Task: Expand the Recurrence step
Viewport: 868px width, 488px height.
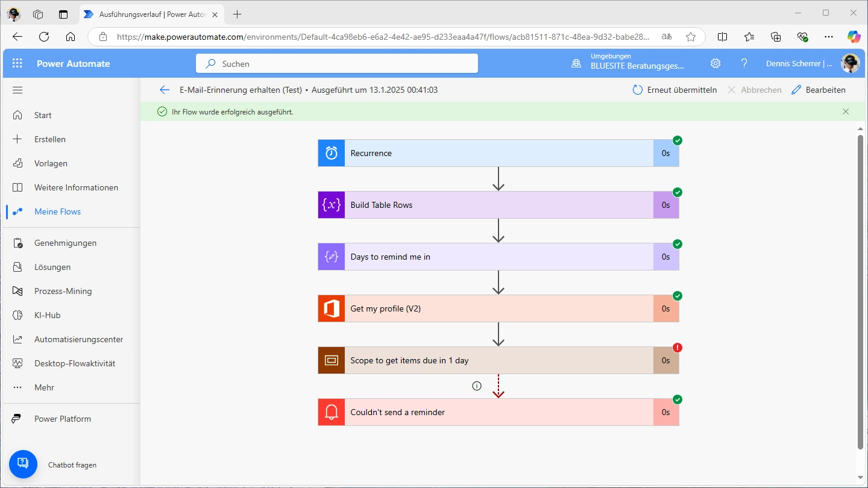Action: coord(498,153)
